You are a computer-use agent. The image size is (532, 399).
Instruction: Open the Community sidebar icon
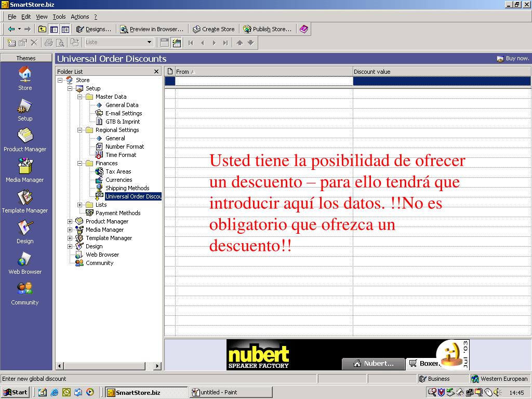point(25,289)
